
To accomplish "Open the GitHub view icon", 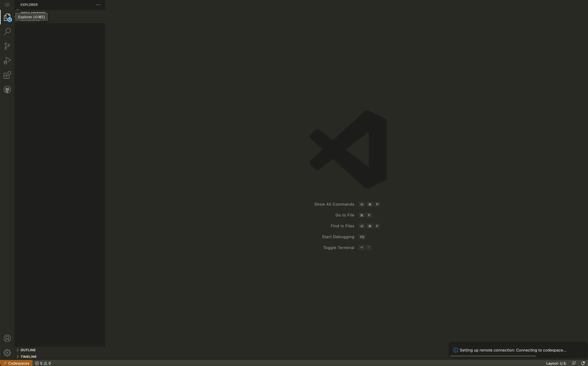I will pyautogui.click(x=7, y=90).
